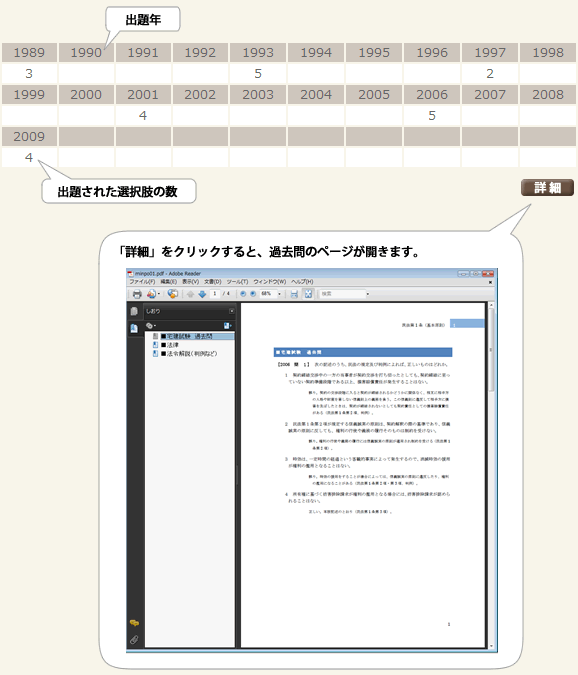Click the 1997 year cell
Screen dimensions: 578x675
click(490, 53)
